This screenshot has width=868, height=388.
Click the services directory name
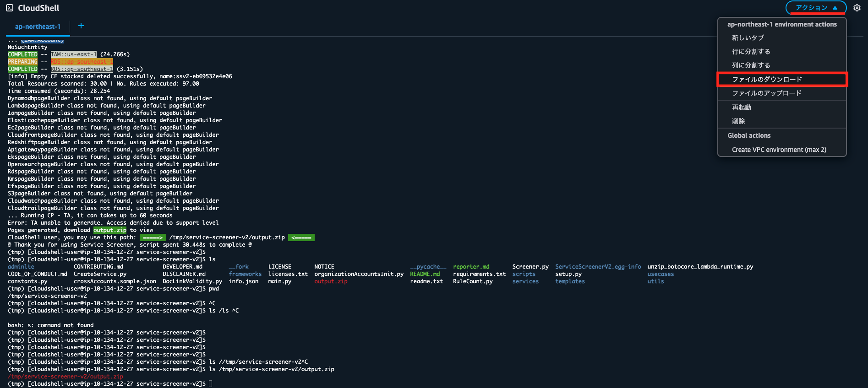coord(525,281)
